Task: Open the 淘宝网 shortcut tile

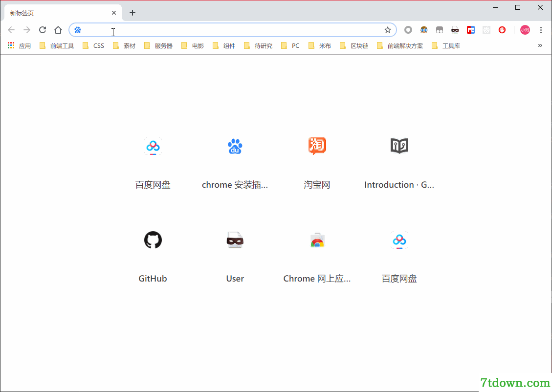Action: point(317,164)
